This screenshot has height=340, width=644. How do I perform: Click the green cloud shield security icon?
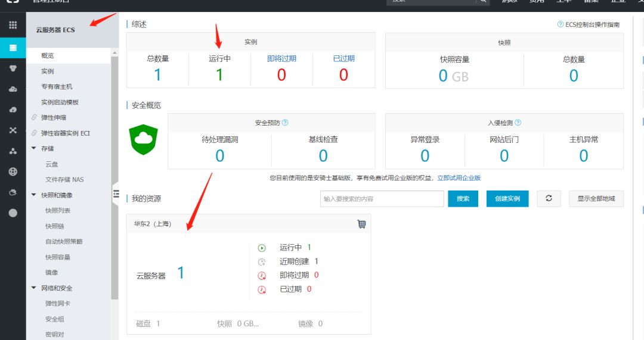point(143,139)
